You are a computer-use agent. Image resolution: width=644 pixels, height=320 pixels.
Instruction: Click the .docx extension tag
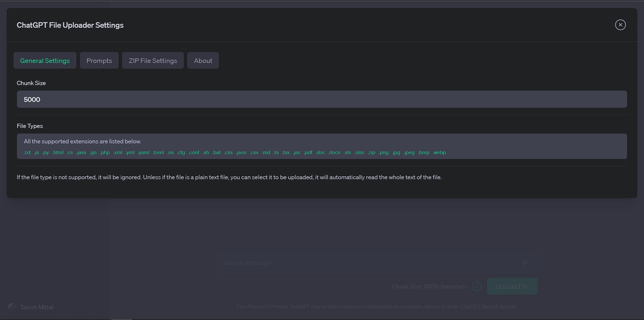click(334, 152)
